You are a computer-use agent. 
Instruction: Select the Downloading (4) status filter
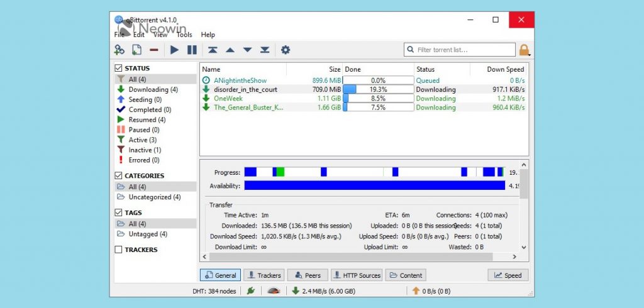(155, 89)
